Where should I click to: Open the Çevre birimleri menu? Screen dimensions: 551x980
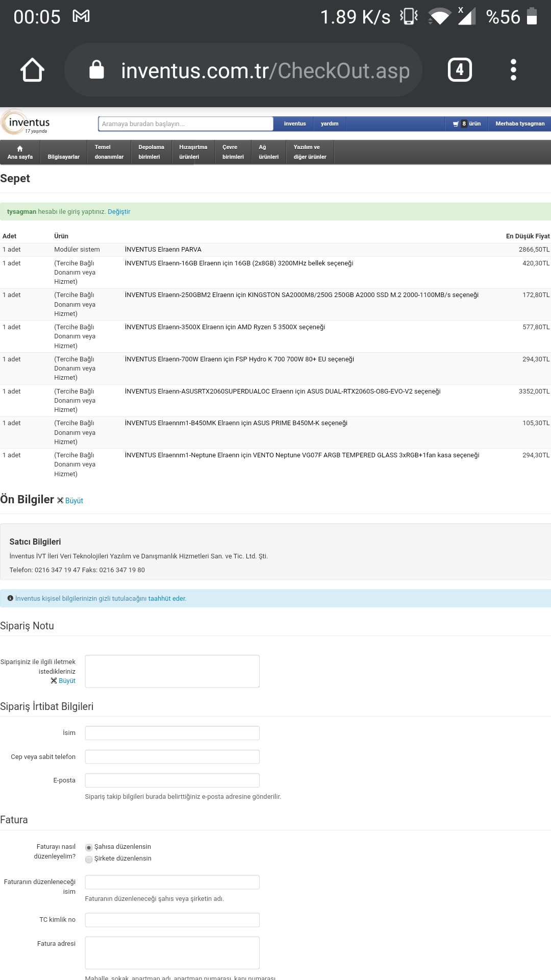[x=233, y=152]
